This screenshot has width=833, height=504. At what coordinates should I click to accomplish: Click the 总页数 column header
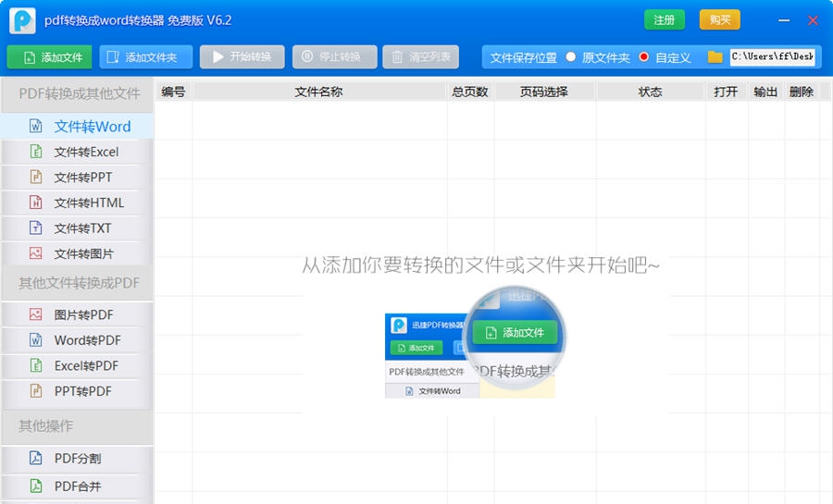[470, 92]
